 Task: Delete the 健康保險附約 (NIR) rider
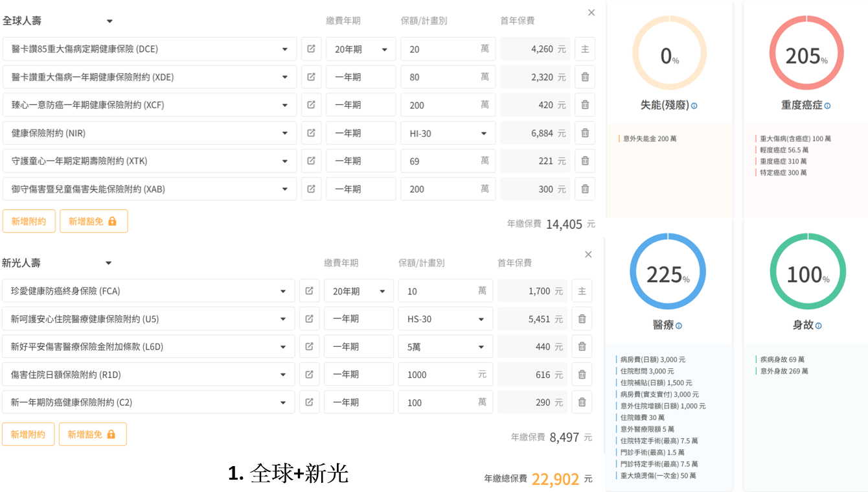[x=585, y=133]
